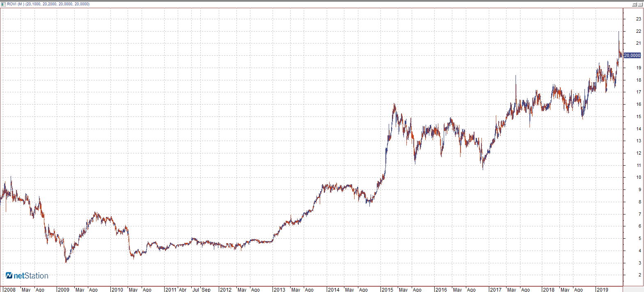Click the 2009 year label on time axis

[x=64, y=290]
